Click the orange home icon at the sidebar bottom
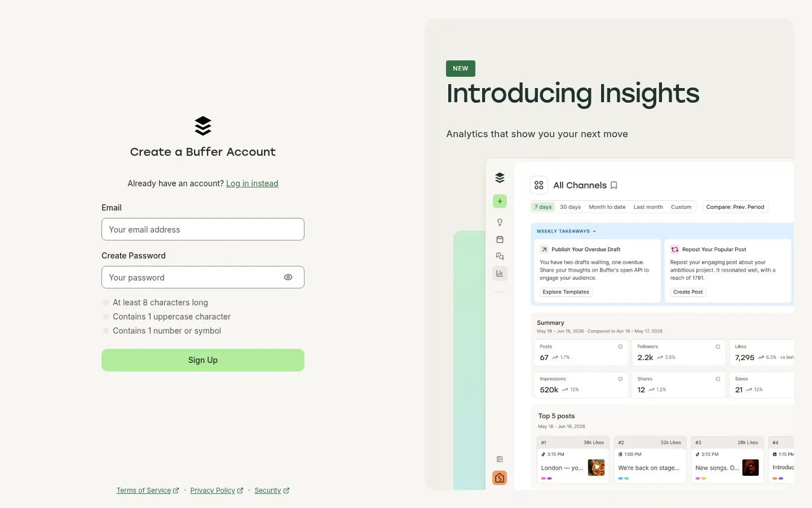The height and width of the screenshot is (508, 812). [500, 478]
